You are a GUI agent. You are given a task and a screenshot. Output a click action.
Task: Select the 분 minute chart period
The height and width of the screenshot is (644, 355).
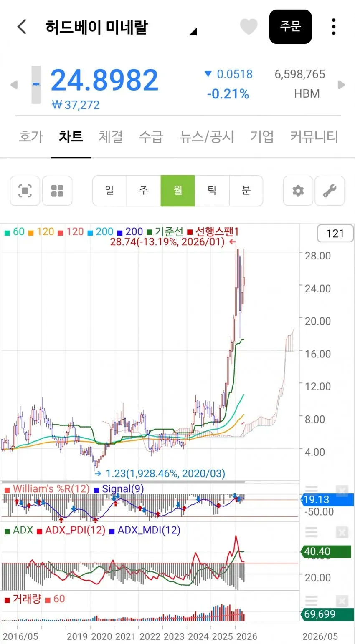[246, 191]
